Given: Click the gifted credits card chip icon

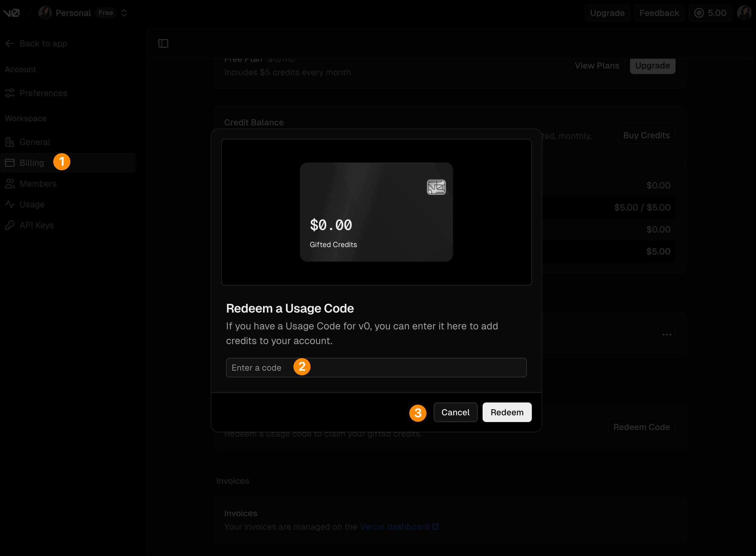Looking at the screenshot, I should 436,187.
